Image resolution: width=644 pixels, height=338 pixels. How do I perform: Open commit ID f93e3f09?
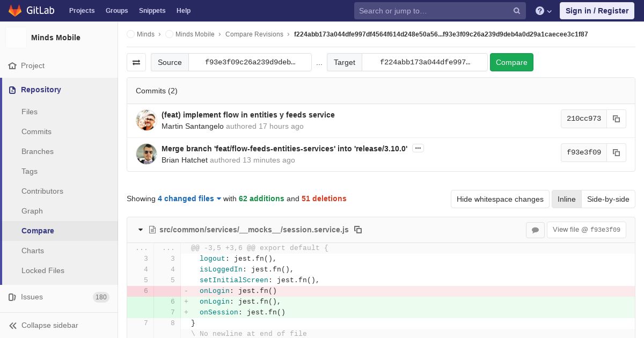(584, 152)
